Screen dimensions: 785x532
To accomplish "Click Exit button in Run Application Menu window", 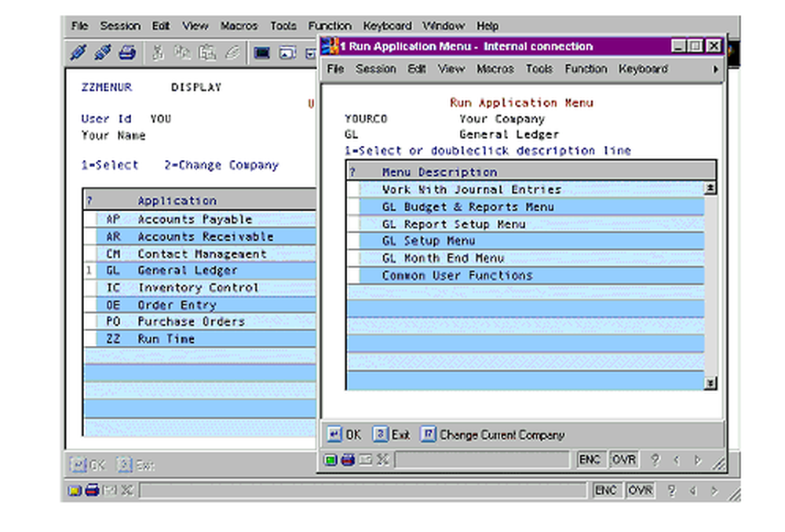I will coord(391,435).
